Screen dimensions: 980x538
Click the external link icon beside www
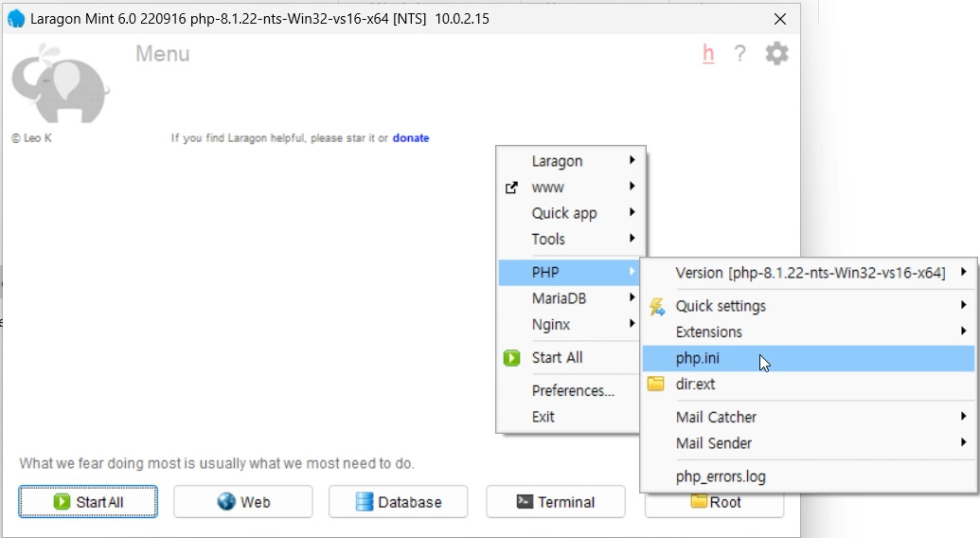[x=511, y=188]
